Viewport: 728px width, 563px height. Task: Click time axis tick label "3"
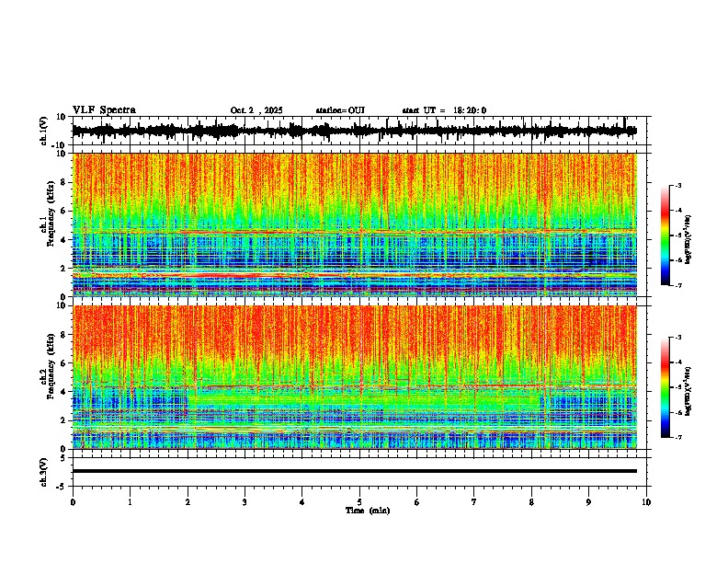click(x=245, y=502)
